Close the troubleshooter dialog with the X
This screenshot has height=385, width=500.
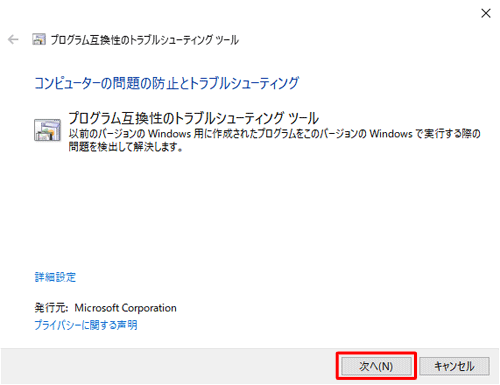point(486,13)
